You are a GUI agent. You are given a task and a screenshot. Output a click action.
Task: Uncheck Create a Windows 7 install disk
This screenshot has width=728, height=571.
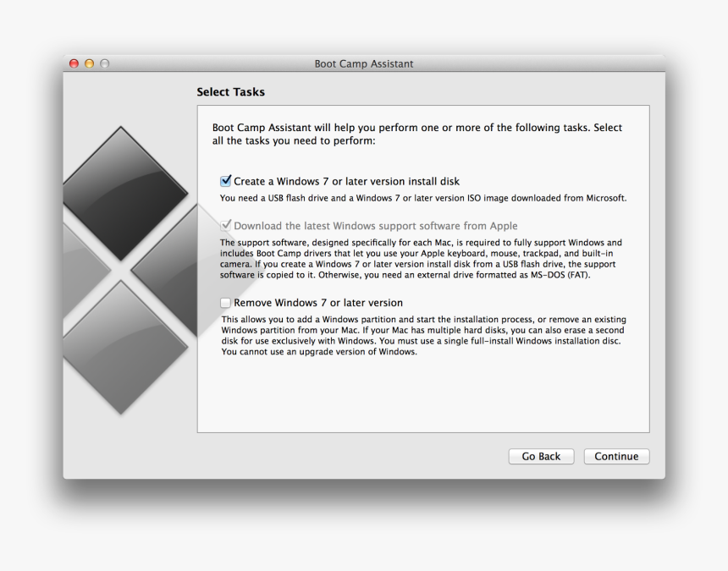click(x=226, y=181)
